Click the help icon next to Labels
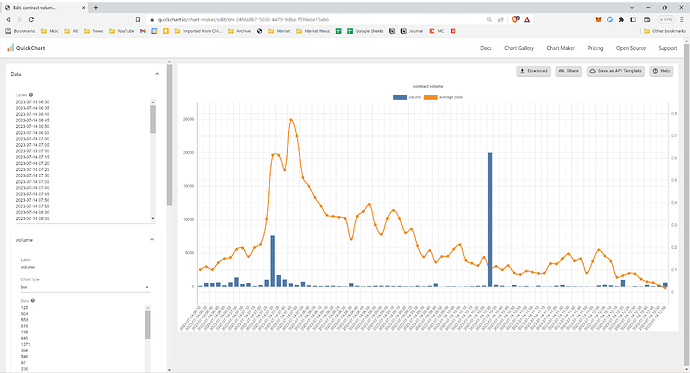 tap(31, 95)
